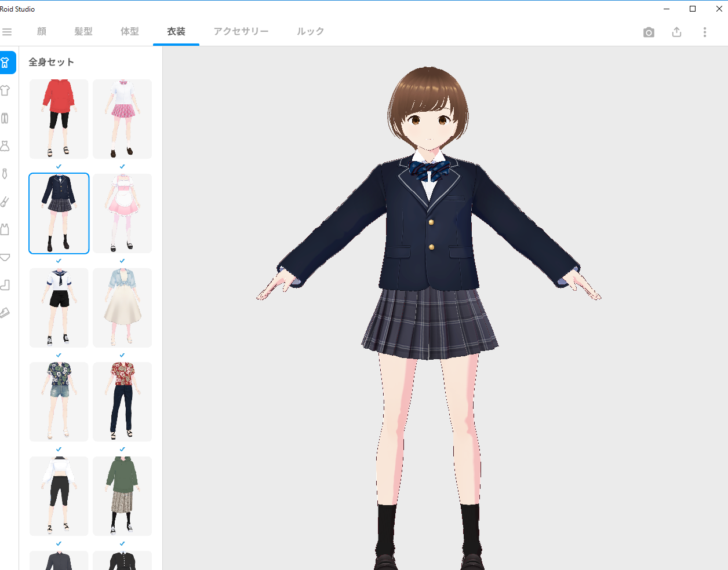Open the camera capture mode

pos(649,32)
